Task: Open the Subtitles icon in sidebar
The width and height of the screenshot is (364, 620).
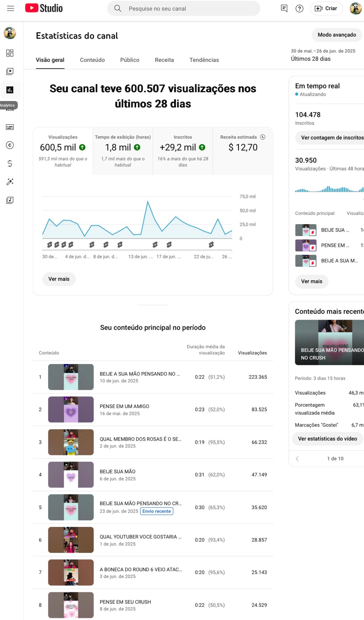Action: [x=10, y=127]
